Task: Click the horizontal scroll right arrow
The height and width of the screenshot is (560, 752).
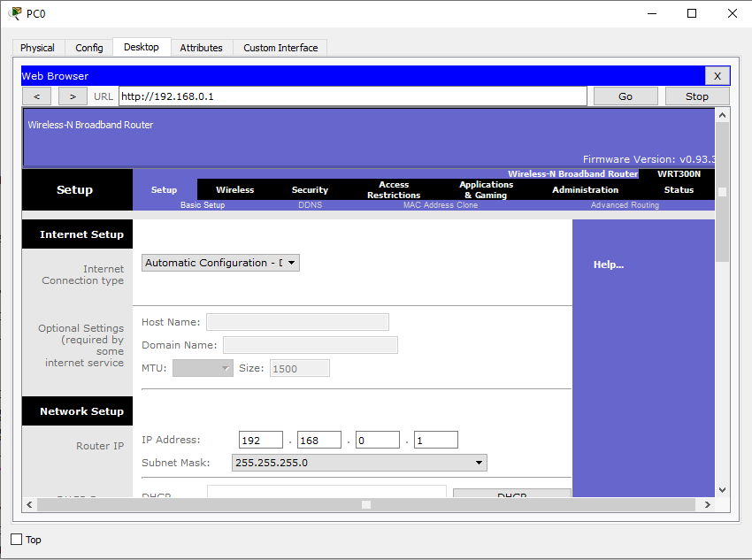Action: [708, 504]
